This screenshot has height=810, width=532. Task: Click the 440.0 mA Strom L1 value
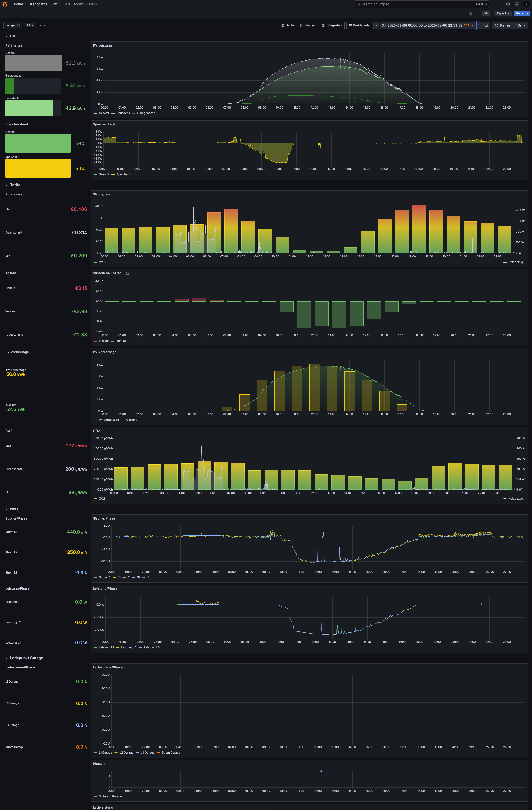(x=77, y=532)
